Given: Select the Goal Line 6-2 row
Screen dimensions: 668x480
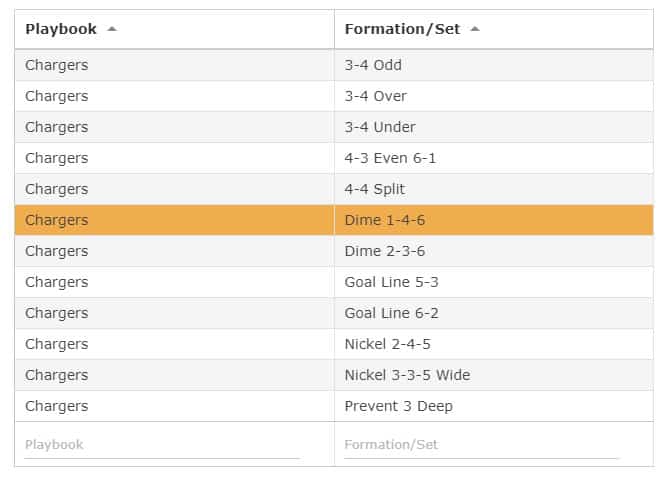Looking at the screenshot, I should tap(334, 313).
